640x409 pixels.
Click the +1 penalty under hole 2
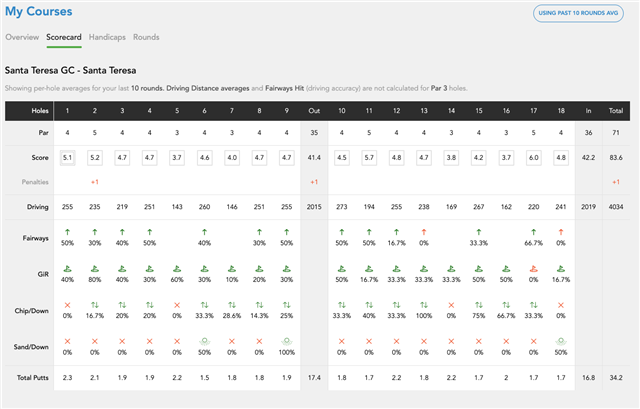[94, 181]
